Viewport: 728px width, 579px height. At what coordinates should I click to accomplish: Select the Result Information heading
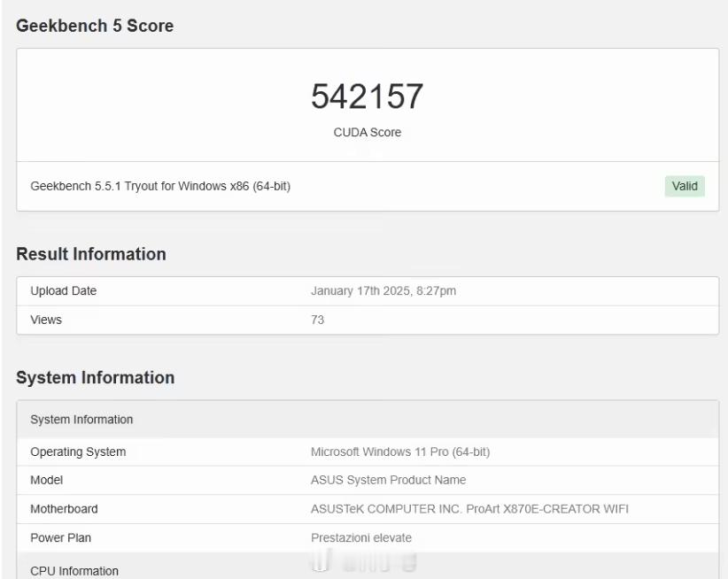[x=91, y=254]
